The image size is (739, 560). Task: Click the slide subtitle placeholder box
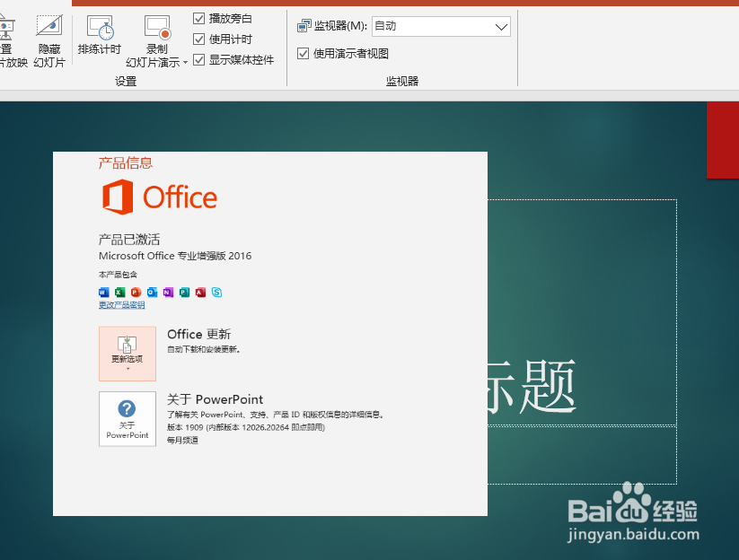pos(582,455)
